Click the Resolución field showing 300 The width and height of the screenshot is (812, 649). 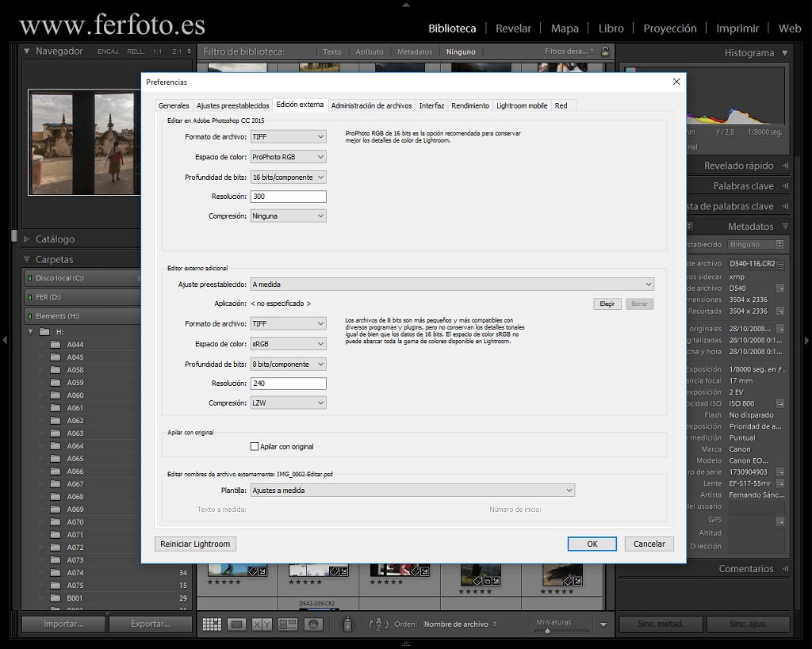click(289, 197)
